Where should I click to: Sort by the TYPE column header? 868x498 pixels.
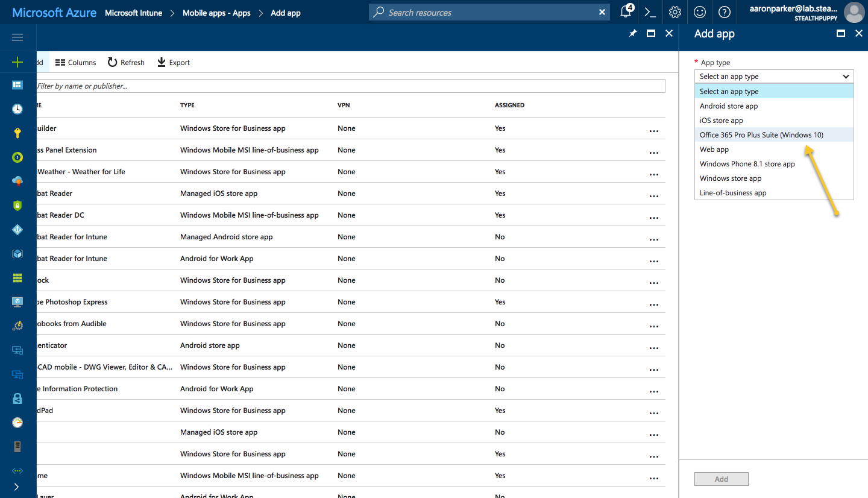click(x=187, y=106)
